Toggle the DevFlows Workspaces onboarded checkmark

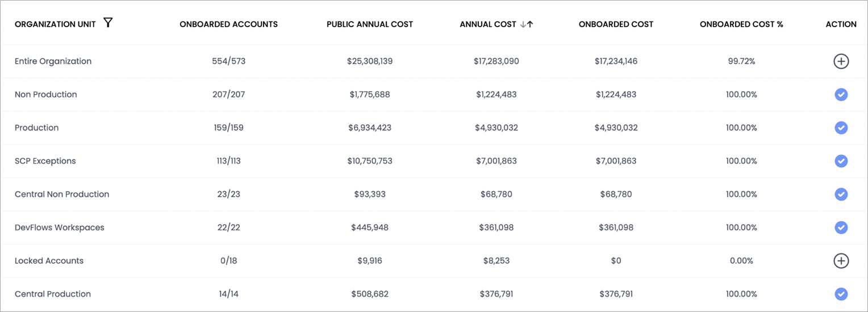coord(841,227)
